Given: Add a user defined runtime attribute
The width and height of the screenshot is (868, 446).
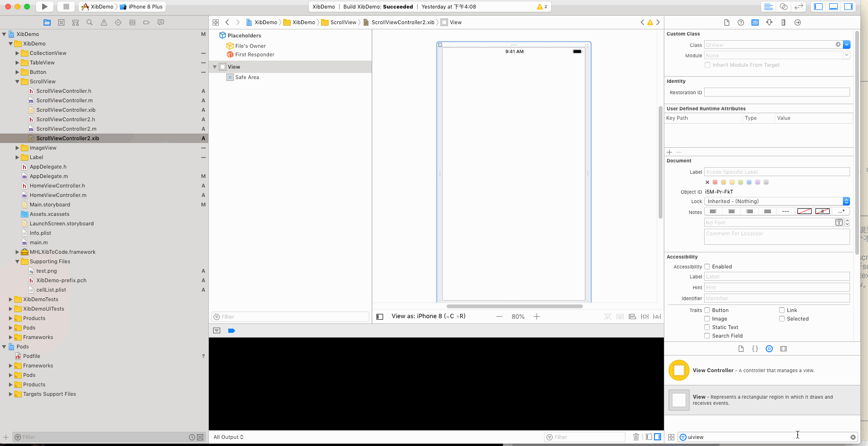Looking at the screenshot, I should click(x=669, y=152).
